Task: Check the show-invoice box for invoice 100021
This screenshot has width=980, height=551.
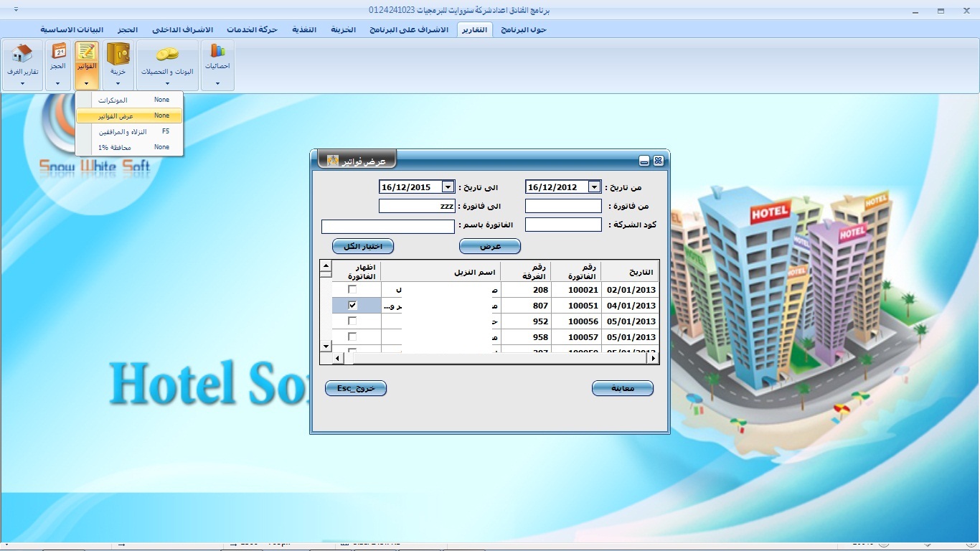Action: click(x=352, y=290)
